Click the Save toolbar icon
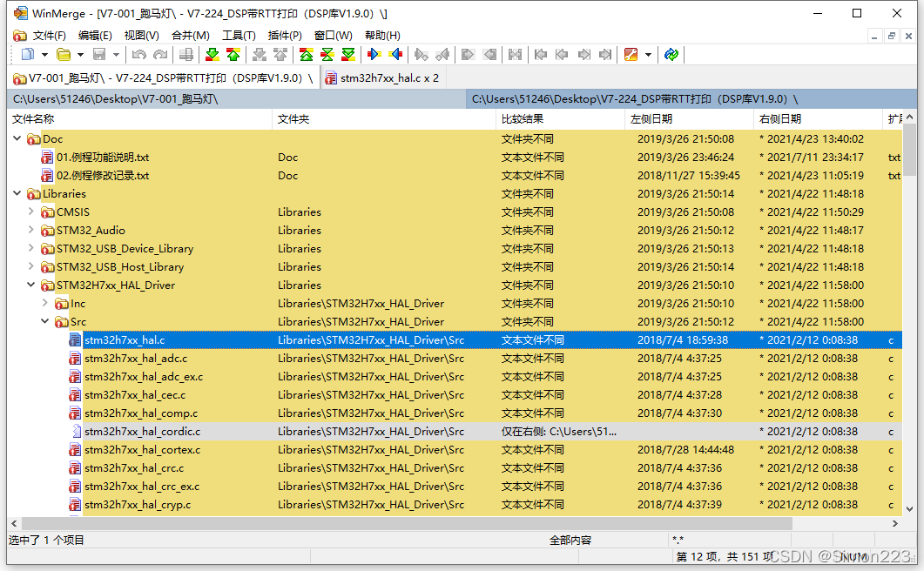This screenshot has width=924, height=571. click(x=99, y=55)
